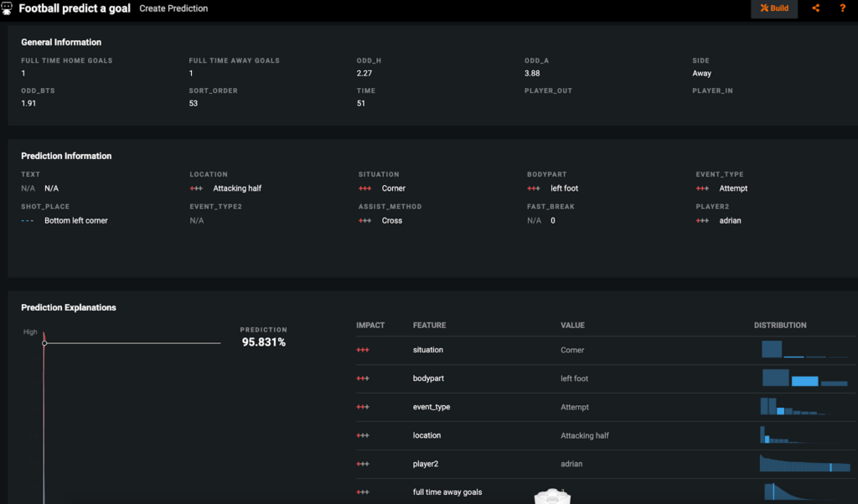858x504 pixels.
Task: Click the Build button
Action: 773,8
